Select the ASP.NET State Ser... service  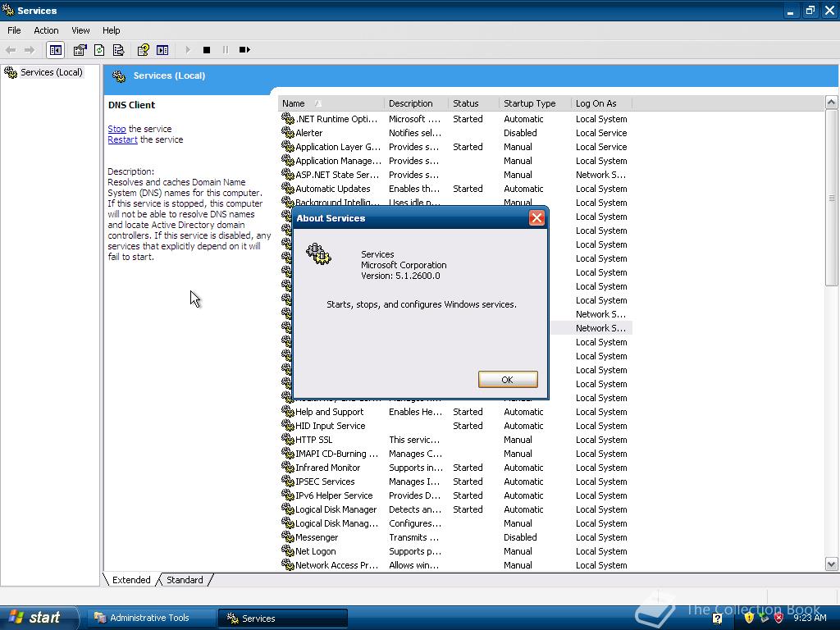click(455, 175)
